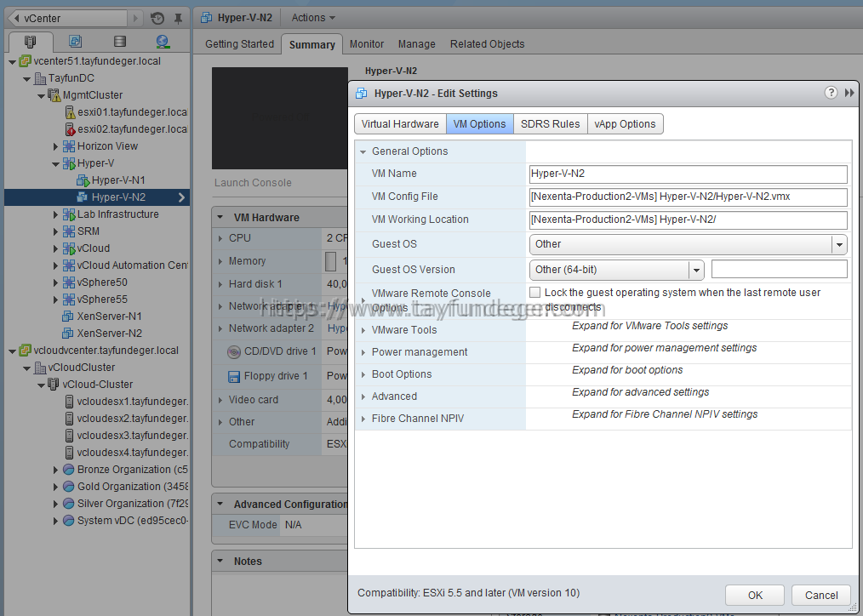Select vcenter51.tayfundeger.local server node
This screenshot has width=863, height=616.
97,61
